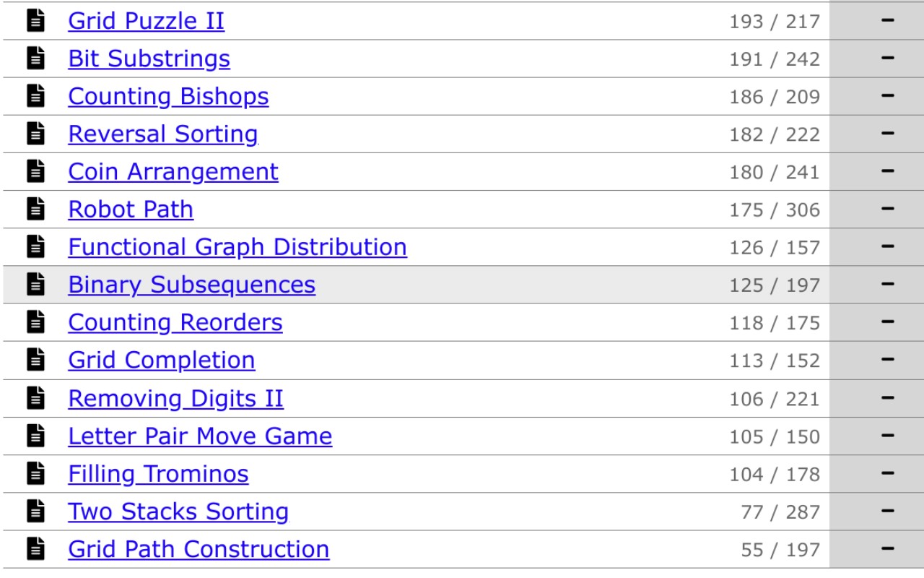Image resolution: width=924 pixels, height=578 pixels.
Task: Click document icon beside Robot Path
Action: 35,210
